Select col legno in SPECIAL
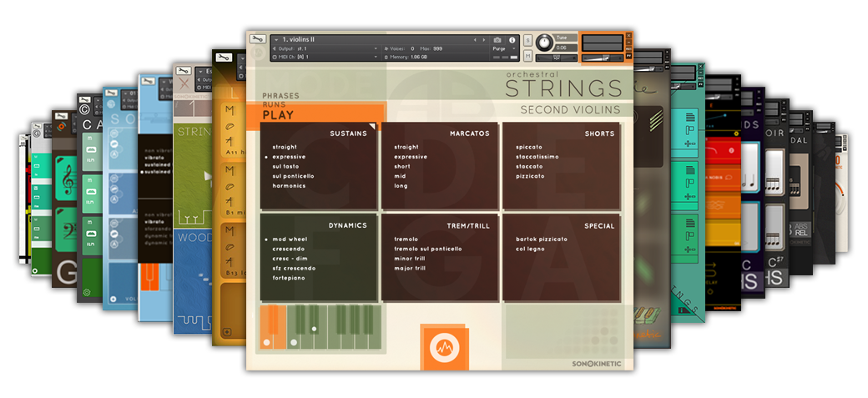The image size is (868, 398). [x=530, y=249]
